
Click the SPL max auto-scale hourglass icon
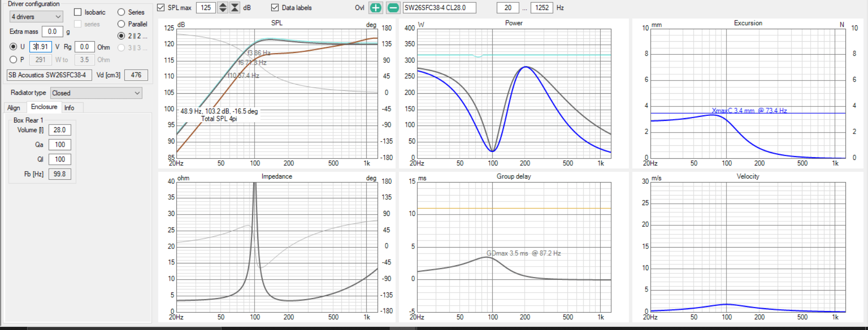235,8
